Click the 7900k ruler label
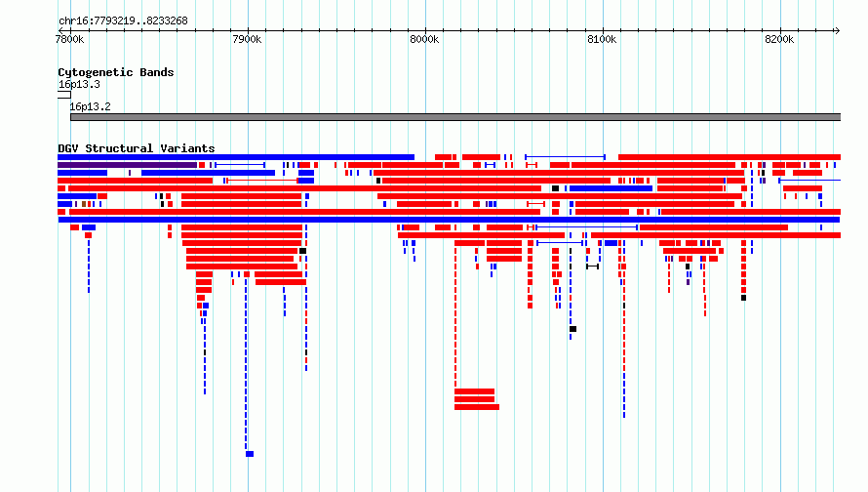The width and height of the screenshot is (868, 492). tap(247, 39)
